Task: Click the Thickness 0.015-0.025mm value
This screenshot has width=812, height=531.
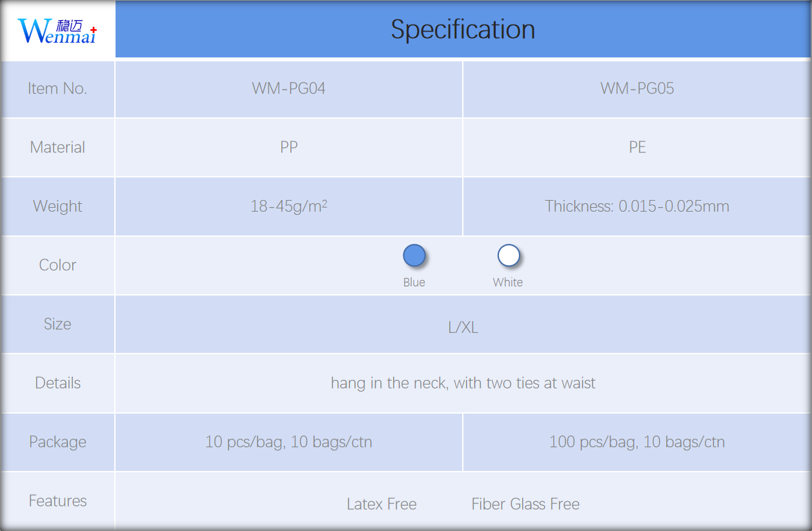Action: click(637, 206)
